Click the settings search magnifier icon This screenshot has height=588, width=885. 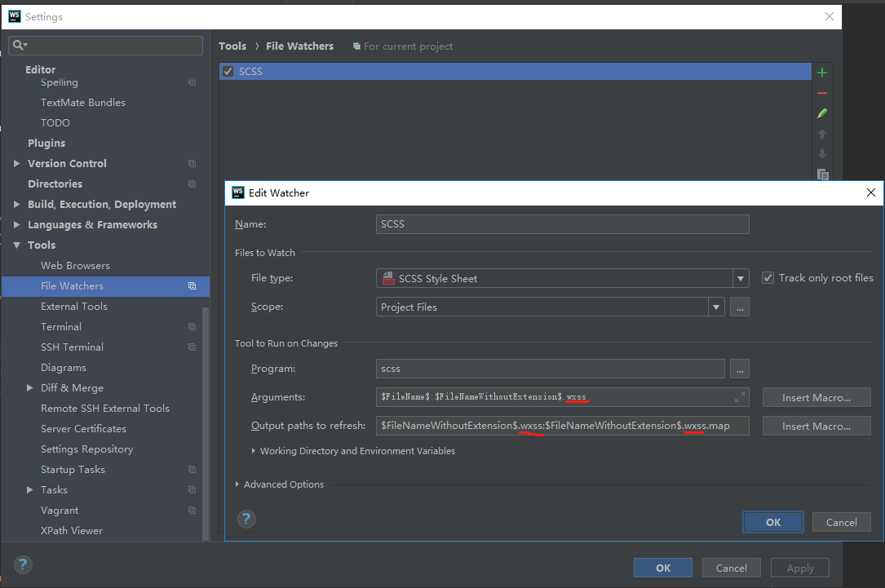pos(20,45)
